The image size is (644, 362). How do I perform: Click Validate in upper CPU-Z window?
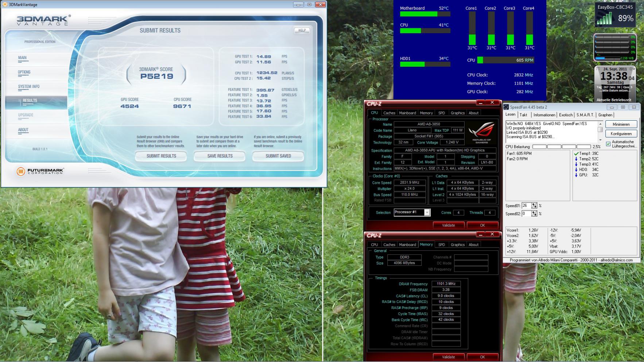(449, 225)
